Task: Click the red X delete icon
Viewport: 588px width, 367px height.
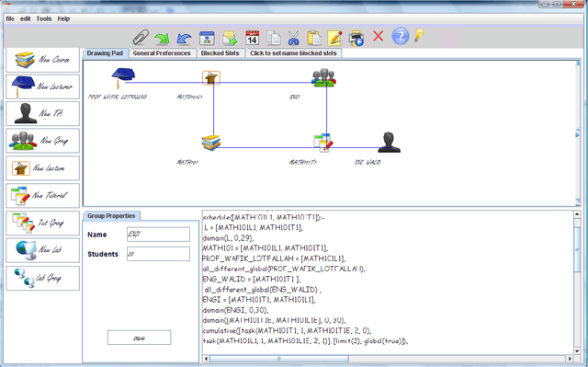Action: (x=378, y=36)
